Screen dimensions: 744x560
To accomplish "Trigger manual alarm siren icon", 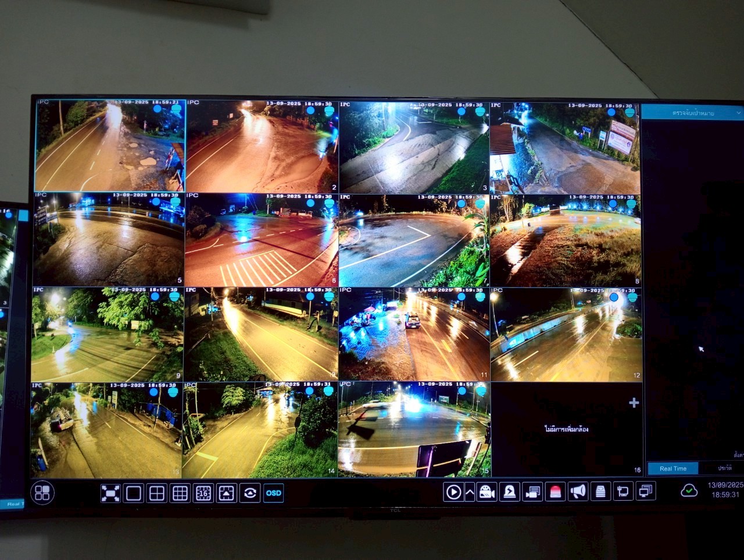I will coord(509,492).
